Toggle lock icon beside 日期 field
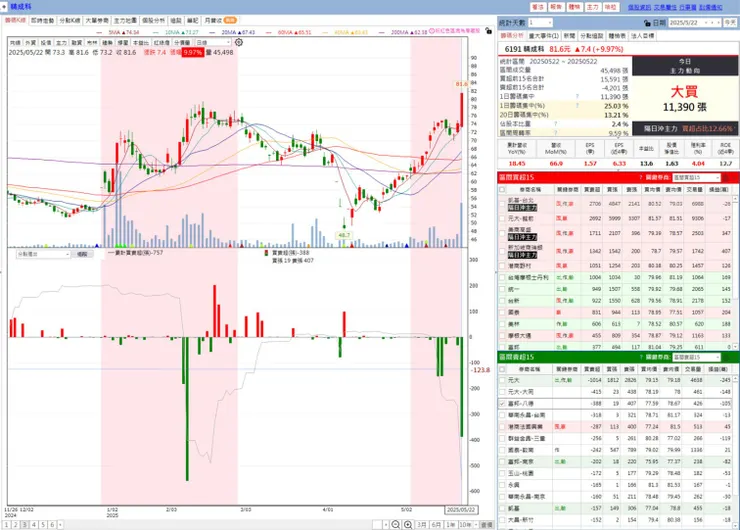 (647, 23)
